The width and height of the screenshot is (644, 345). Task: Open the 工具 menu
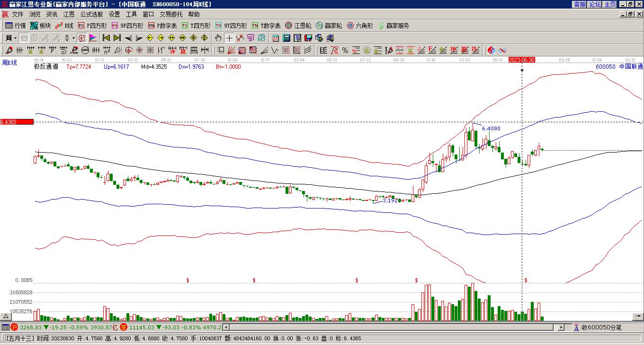coord(131,14)
